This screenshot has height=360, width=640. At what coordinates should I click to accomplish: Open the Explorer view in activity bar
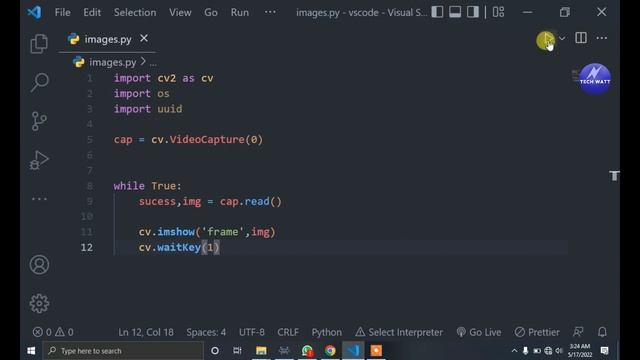(x=39, y=44)
